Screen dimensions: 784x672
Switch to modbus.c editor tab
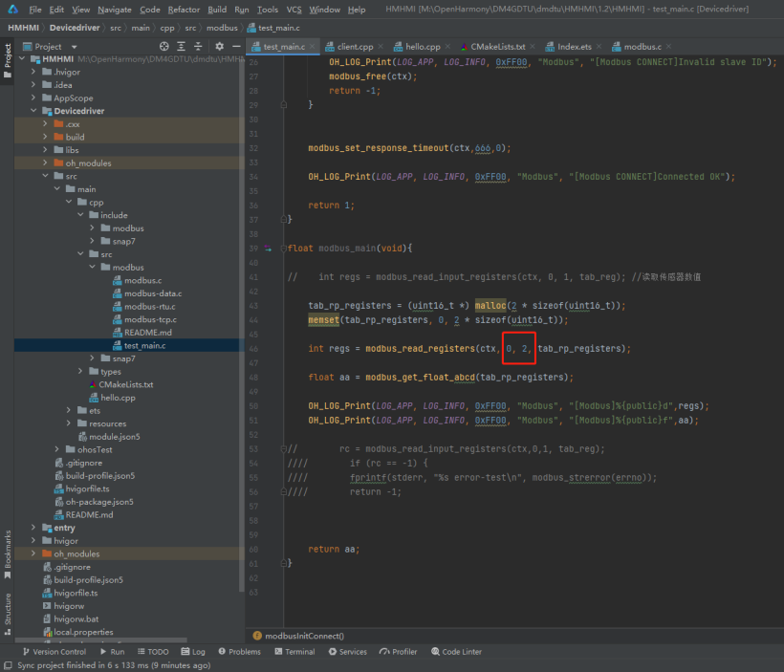[x=642, y=47]
